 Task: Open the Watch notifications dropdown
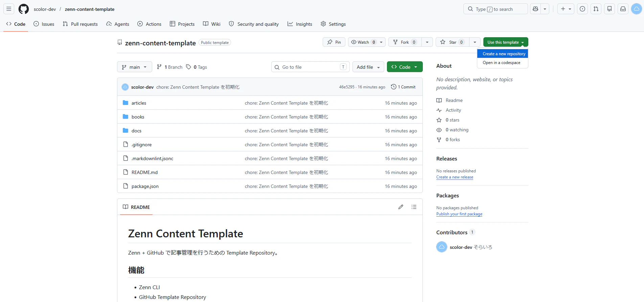[x=367, y=42]
